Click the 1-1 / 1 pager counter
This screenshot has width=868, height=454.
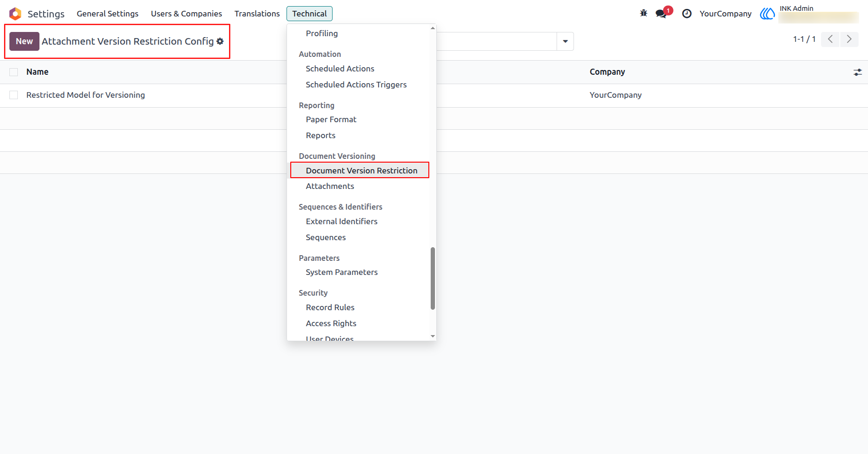pos(804,39)
